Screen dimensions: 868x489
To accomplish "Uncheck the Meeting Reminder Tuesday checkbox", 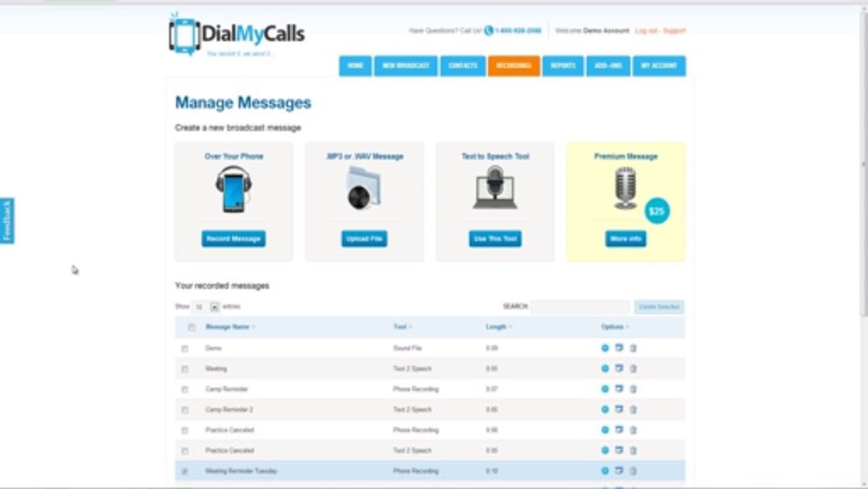I will pos(185,471).
